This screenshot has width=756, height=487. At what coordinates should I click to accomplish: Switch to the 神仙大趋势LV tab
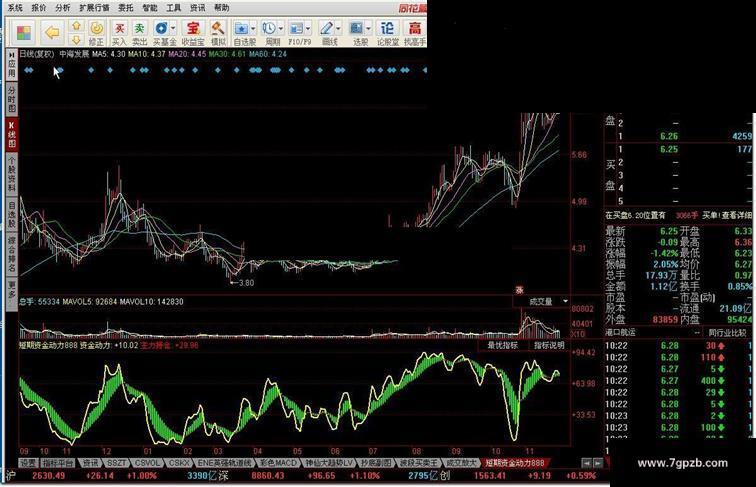point(329,463)
